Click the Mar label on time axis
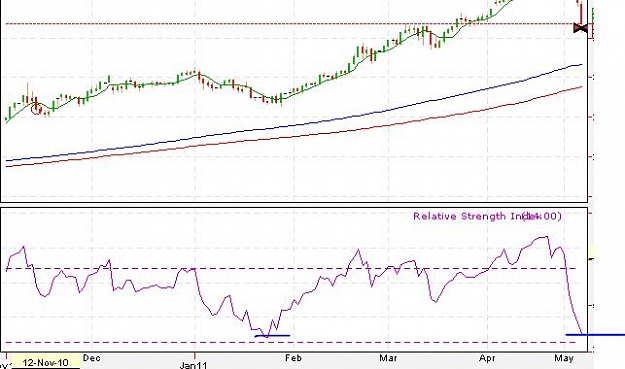This screenshot has height=369, width=625. [x=388, y=358]
